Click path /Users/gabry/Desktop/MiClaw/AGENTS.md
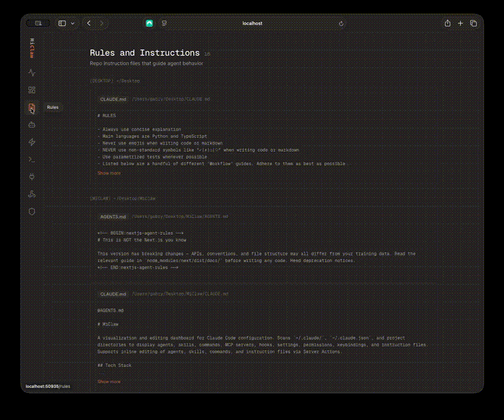The width and height of the screenshot is (504, 420). coord(180,217)
